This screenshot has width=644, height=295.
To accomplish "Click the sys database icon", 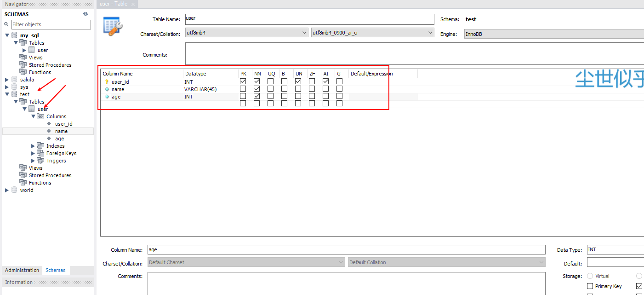I will (14, 87).
